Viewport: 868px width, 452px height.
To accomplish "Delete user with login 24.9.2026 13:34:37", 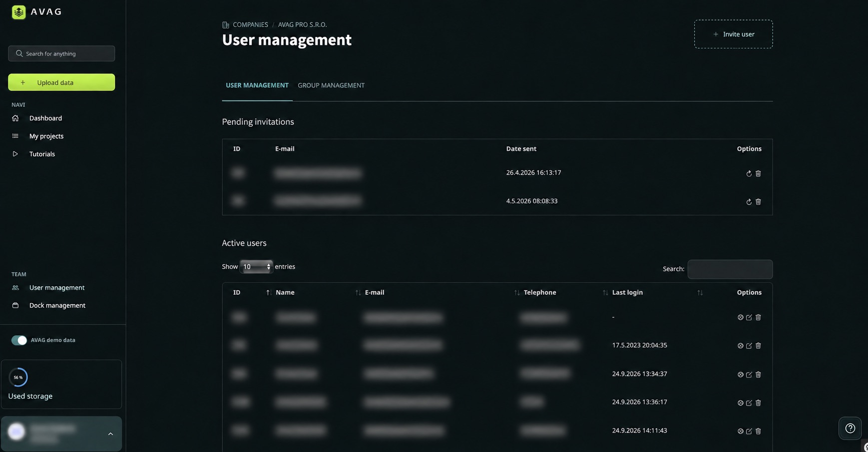I will (x=758, y=375).
